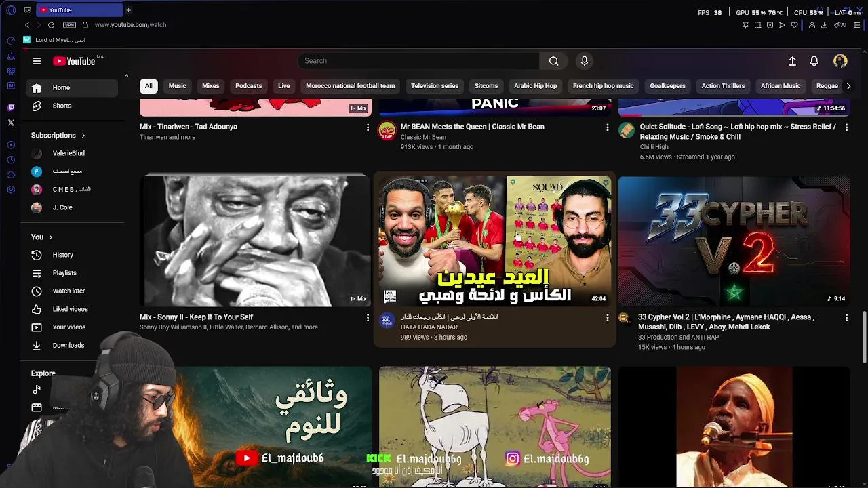This screenshot has height=488, width=868.
Task: Open the Lord of Myst bookmark
Action: (x=54, y=40)
